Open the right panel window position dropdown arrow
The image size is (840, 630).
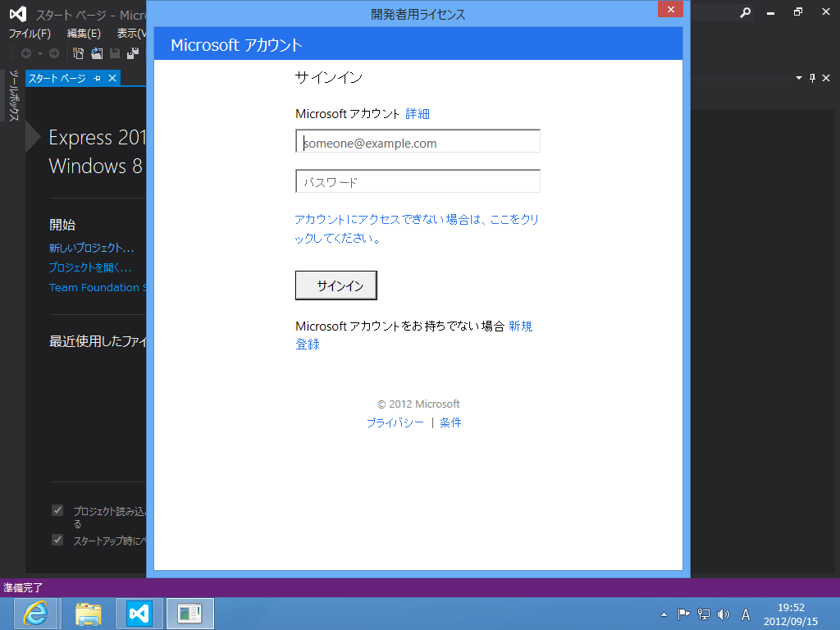(799, 78)
